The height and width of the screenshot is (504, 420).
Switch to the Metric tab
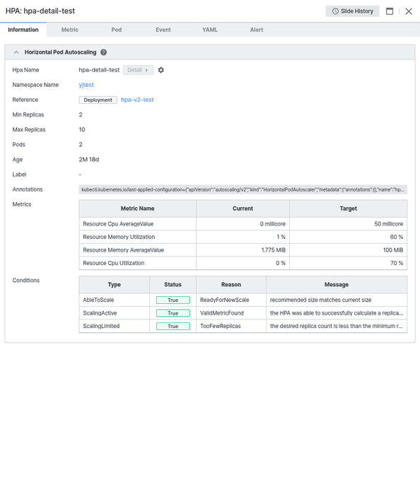70,30
